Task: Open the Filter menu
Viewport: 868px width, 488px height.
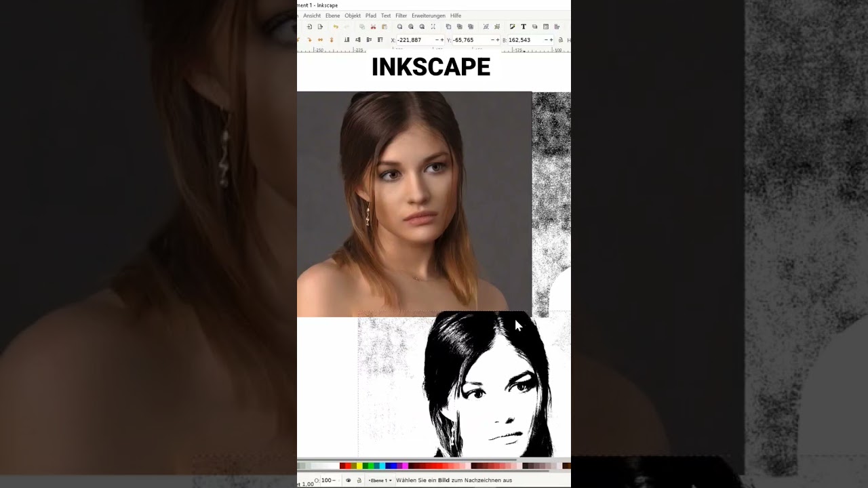Action: tap(401, 16)
